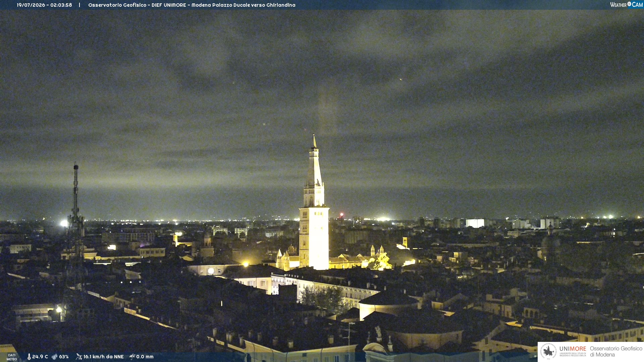Click the 63% humidity value
This screenshot has width=644, height=362.
coord(64,357)
